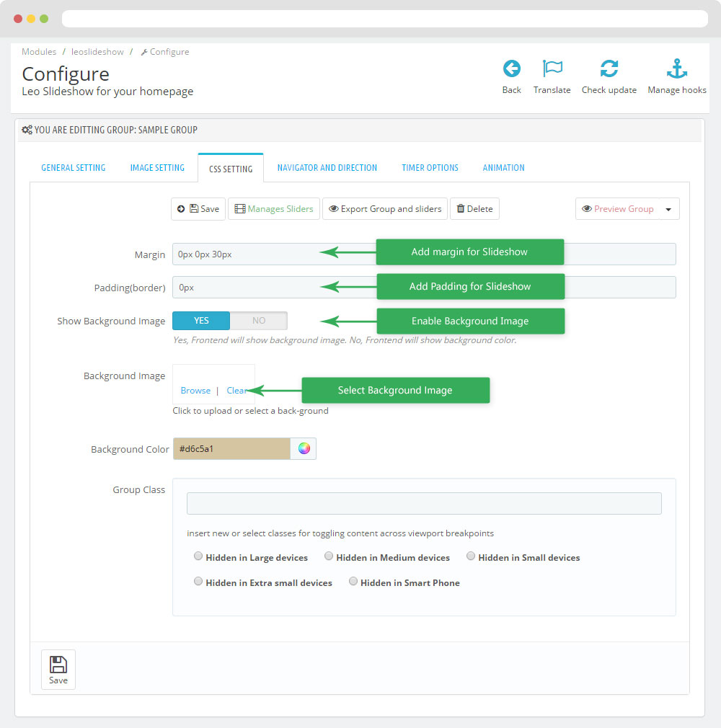Click the Delete button
The height and width of the screenshot is (728, 721).
pos(475,209)
